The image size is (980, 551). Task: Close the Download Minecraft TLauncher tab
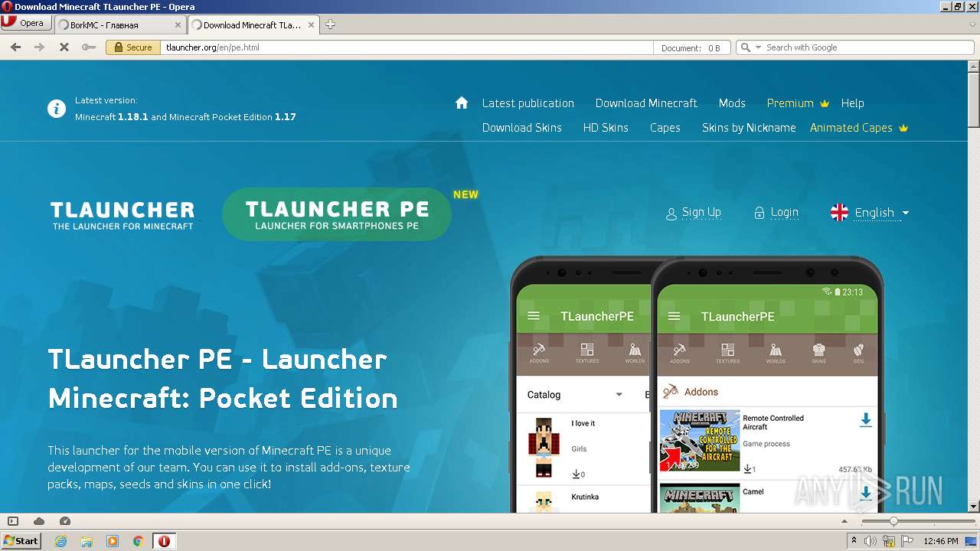312,24
